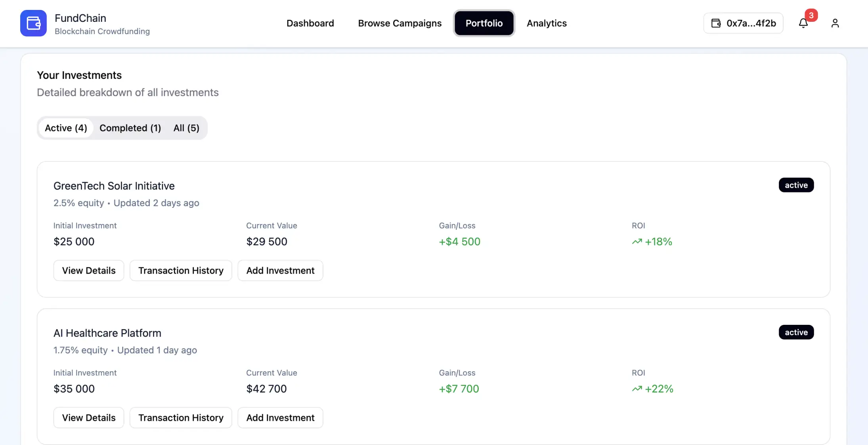The height and width of the screenshot is (445, 868).
Task: Click the wallet icon next to 0x7a...4f2b
Action: 715,23
